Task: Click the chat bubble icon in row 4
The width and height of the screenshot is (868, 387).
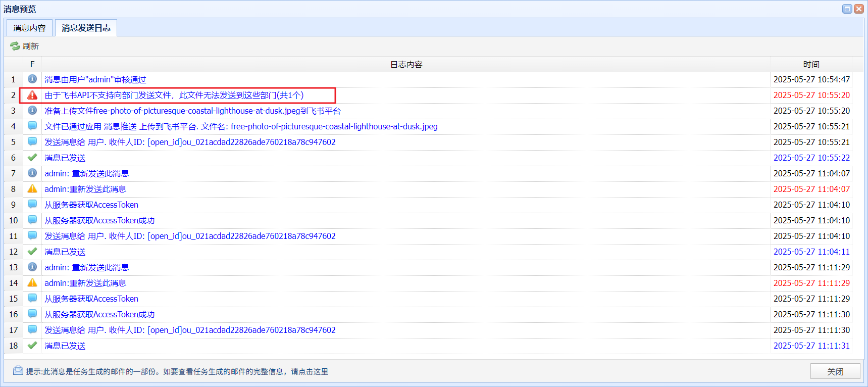Action: 32,126
